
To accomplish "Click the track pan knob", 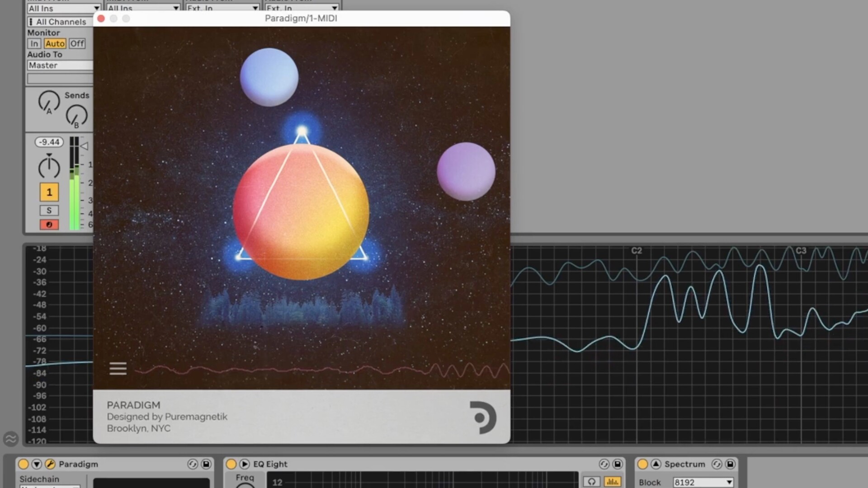I will pyautogui.click(x=49, y=167).
